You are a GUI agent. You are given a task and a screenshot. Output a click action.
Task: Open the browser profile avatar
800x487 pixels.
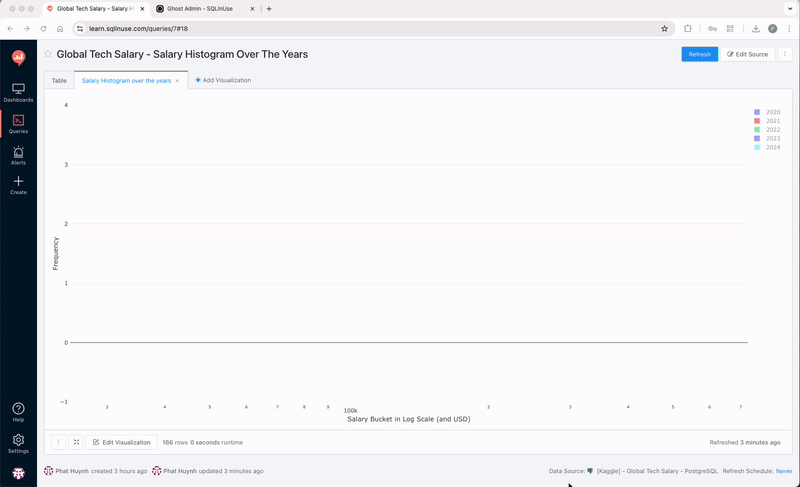(x=772, y=29)
